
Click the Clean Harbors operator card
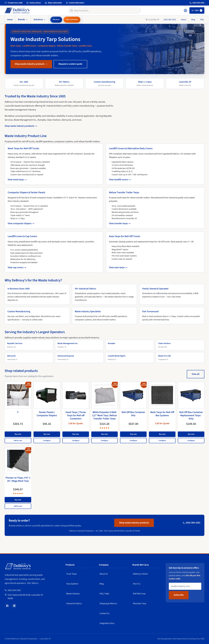[180, 345]
